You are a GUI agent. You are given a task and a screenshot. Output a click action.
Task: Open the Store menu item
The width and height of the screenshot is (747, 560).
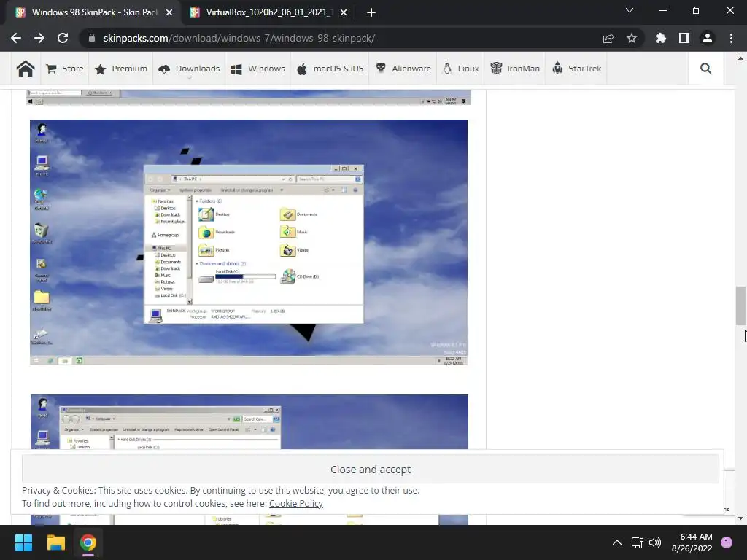pyautogui.click(x=65, y=69)
